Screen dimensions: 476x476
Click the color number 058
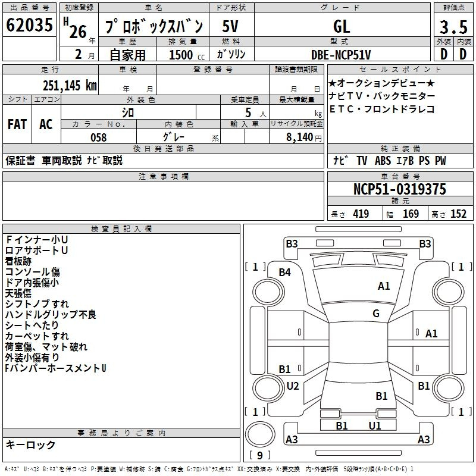pyautogui.click(x=99, y=137)
